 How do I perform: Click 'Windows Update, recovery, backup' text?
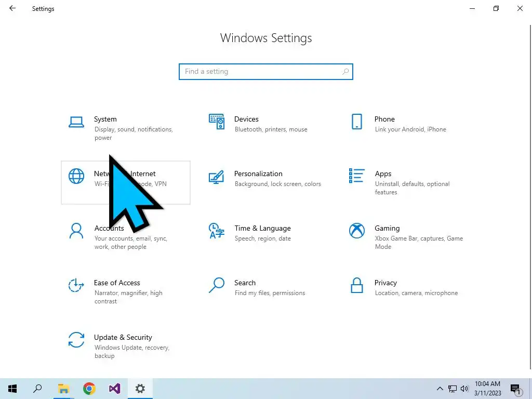131,352
